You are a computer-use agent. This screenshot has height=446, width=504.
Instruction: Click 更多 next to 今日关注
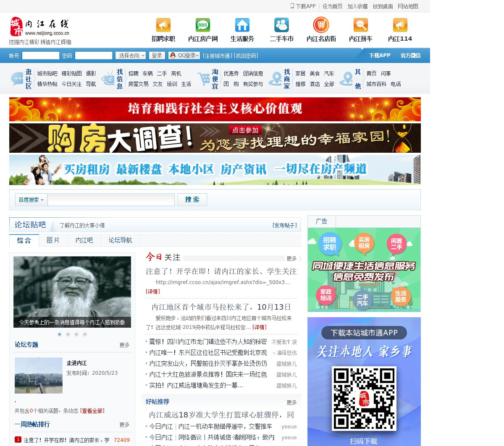pos(291,258)
